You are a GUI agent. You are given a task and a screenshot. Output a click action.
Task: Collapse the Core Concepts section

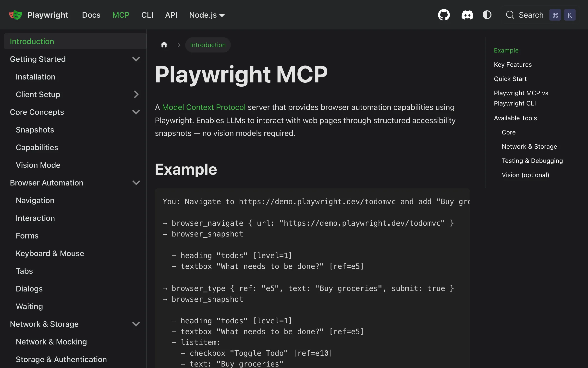click(136, 112)
